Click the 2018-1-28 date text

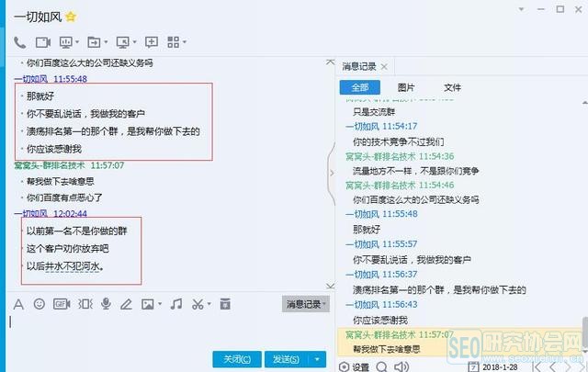click(x=500, y=367)
